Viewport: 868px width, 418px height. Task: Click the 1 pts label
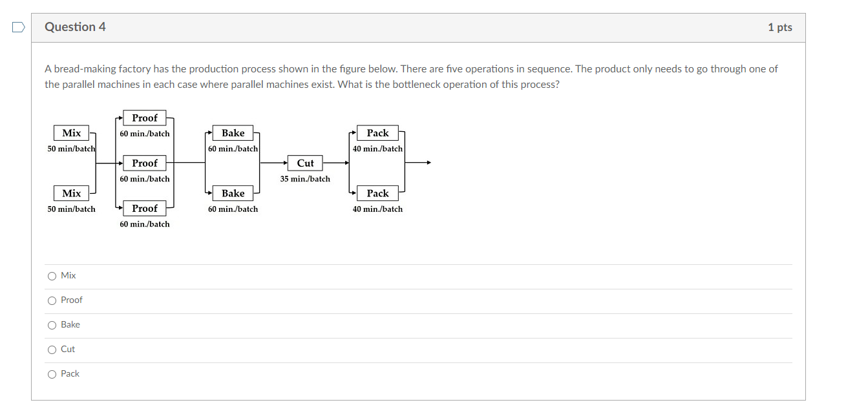781,26
